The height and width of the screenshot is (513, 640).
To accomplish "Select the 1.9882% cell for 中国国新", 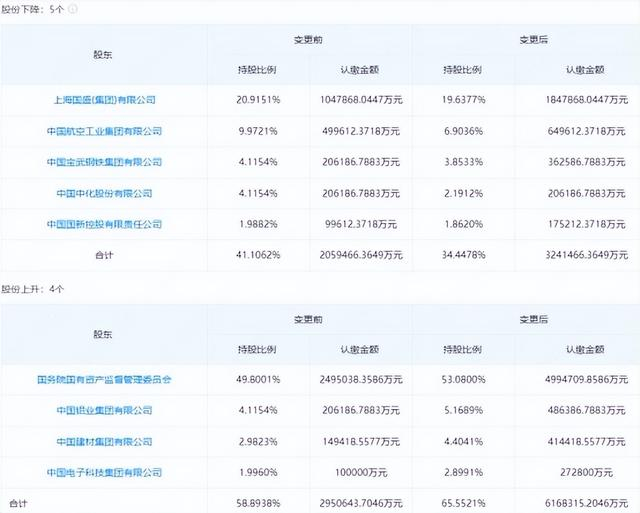I will (x=258, y=224).
